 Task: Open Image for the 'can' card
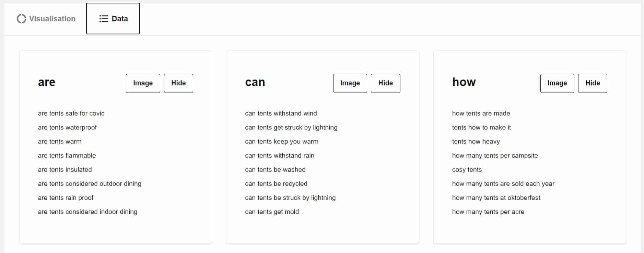(x=350, y=83)
